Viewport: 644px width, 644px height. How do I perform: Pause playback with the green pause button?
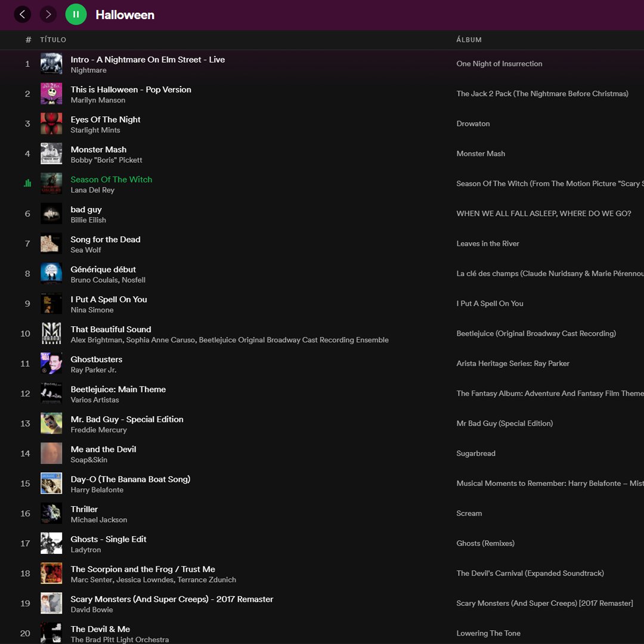[x=76, y=14]
